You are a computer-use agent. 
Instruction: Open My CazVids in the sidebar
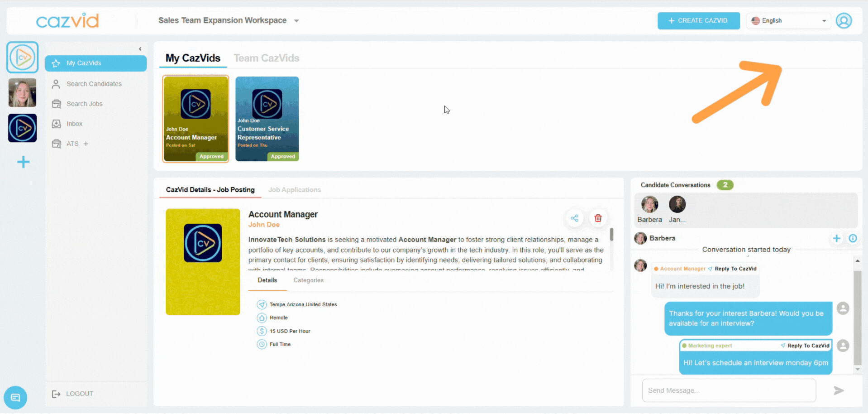96,63
